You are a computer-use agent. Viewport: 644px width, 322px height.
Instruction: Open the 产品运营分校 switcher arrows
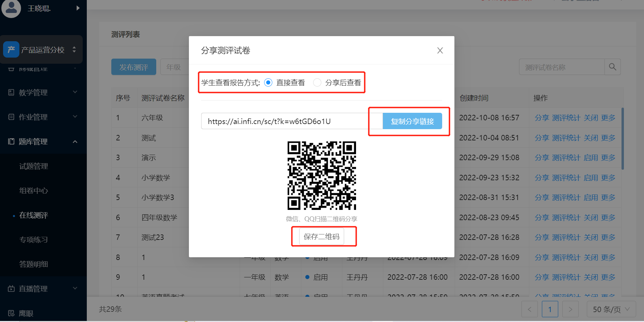click(x=74, y=50)
